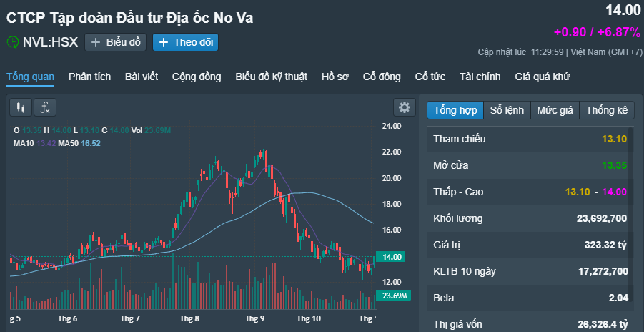Screen dimensions: 644x332
Task: Open the Bài viết tab
Action: (142, 77)
